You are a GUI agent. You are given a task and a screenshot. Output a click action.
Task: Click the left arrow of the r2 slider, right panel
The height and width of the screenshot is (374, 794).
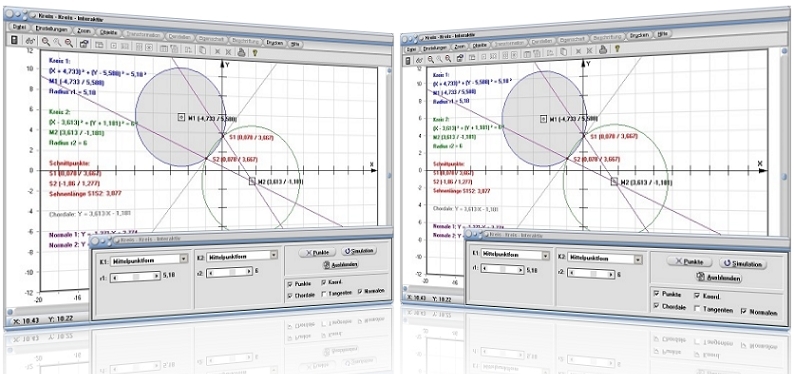pyautogui.click(x=572, y=273)
